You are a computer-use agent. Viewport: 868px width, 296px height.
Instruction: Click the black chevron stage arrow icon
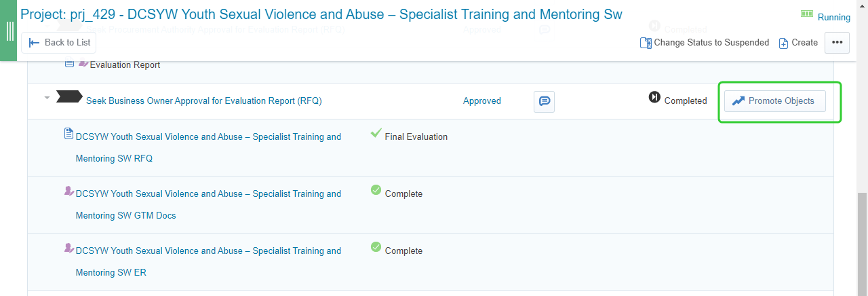69,97
